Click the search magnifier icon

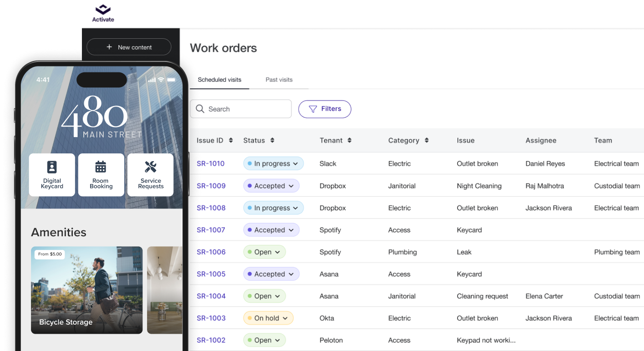coord(200,109)
